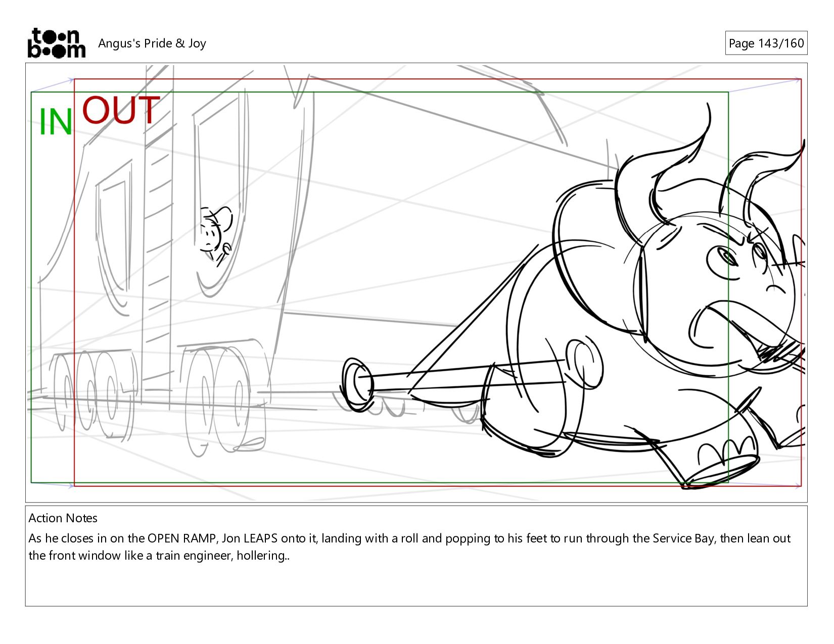Select the 'Angus's Pride & Joy' title text

pos(152,43)
